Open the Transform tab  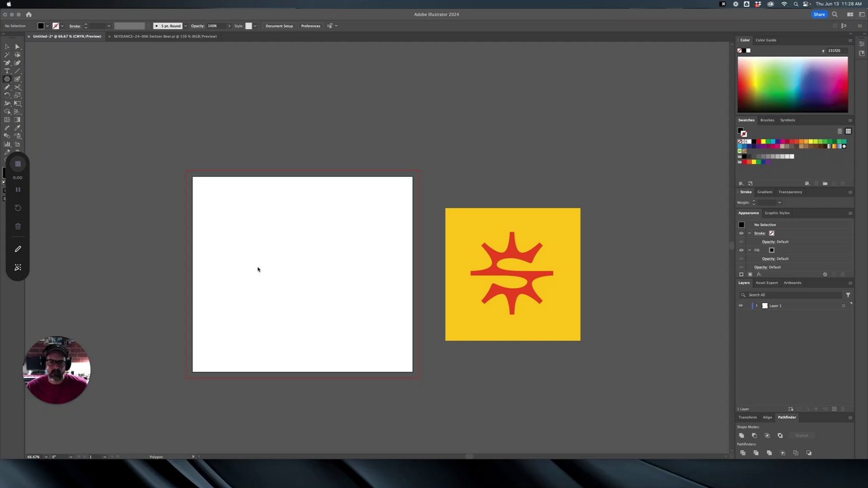[x=747, y=418]
